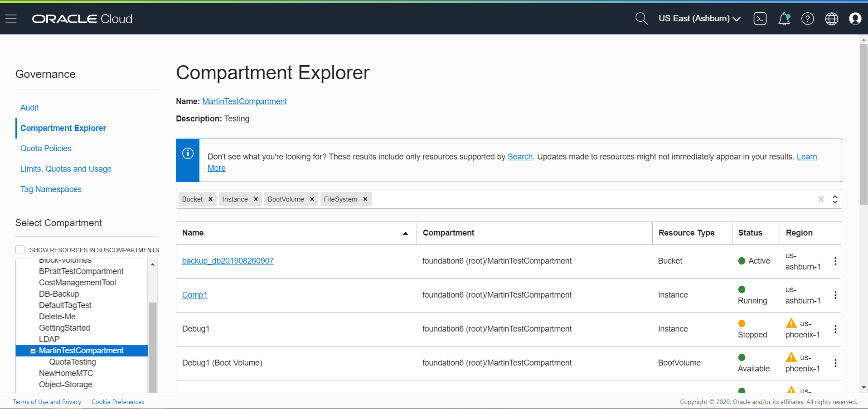Select Audit from the sidebar
The width and height of the screenshot is (868, 409).
[x=29, y=108]
